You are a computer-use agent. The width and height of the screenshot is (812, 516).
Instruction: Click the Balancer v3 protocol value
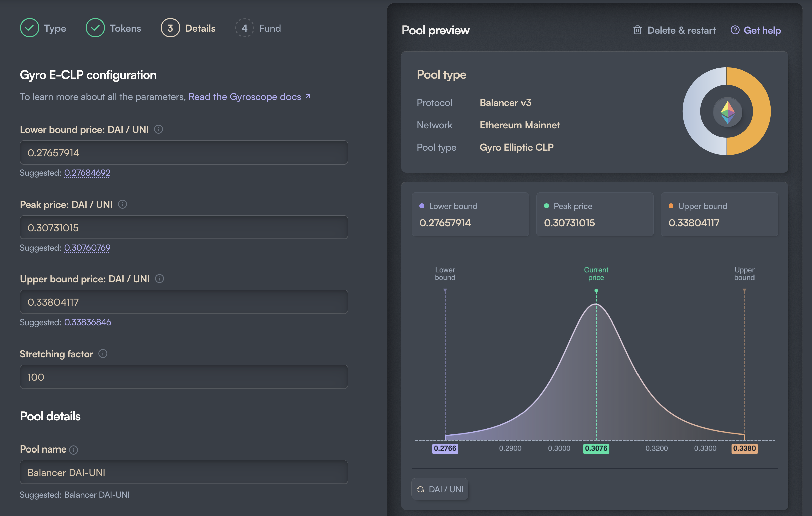coord(505,103)
